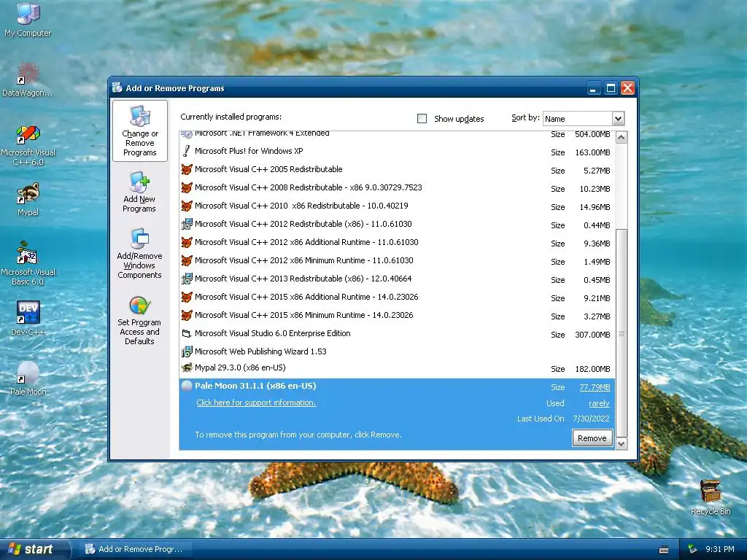Click the Visual C++ 2005 Redistributable icon
This screenshot has height=560, width=747.
(187, 169)
